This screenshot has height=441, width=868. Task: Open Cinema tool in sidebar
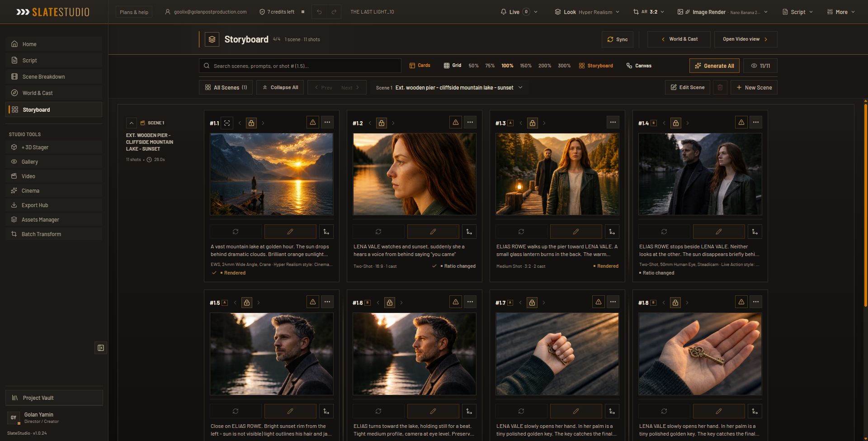[x=54, y=191]
